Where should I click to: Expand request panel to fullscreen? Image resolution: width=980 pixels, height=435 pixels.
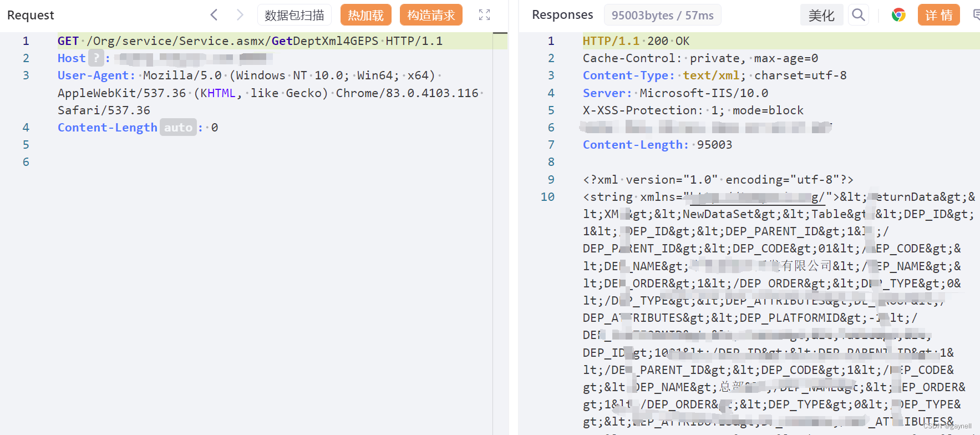tap(485, 15)
